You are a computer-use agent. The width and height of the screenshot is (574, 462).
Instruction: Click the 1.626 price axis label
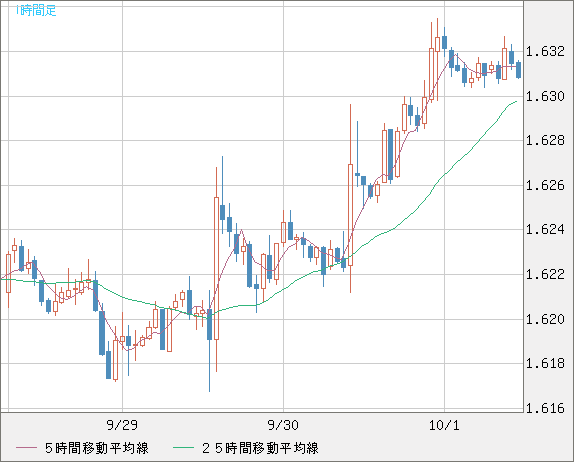(x=545, y=186)
